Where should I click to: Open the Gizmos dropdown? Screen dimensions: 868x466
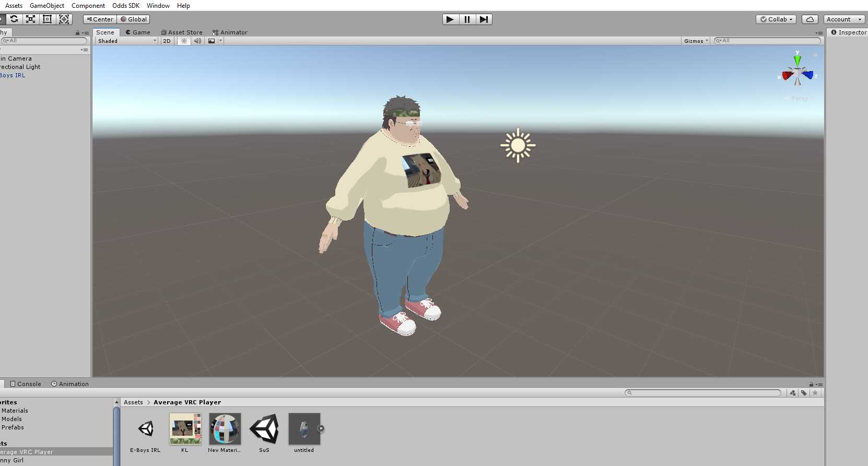(696, 41)
